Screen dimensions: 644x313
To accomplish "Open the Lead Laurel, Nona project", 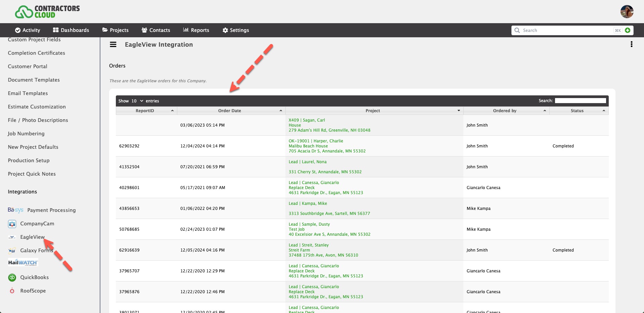I will (x=325, y=167).
